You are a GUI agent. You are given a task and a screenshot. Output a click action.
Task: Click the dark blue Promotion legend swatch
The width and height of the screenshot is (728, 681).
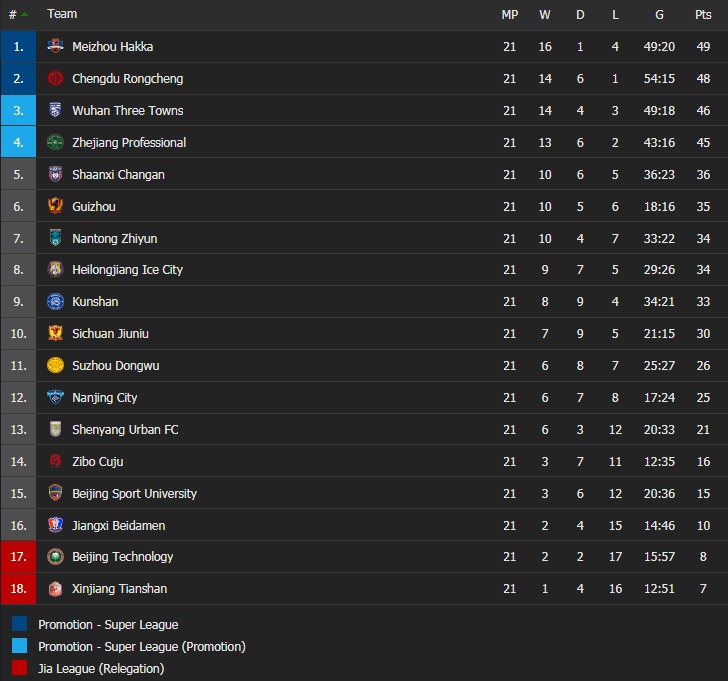[x=20, y=625]
